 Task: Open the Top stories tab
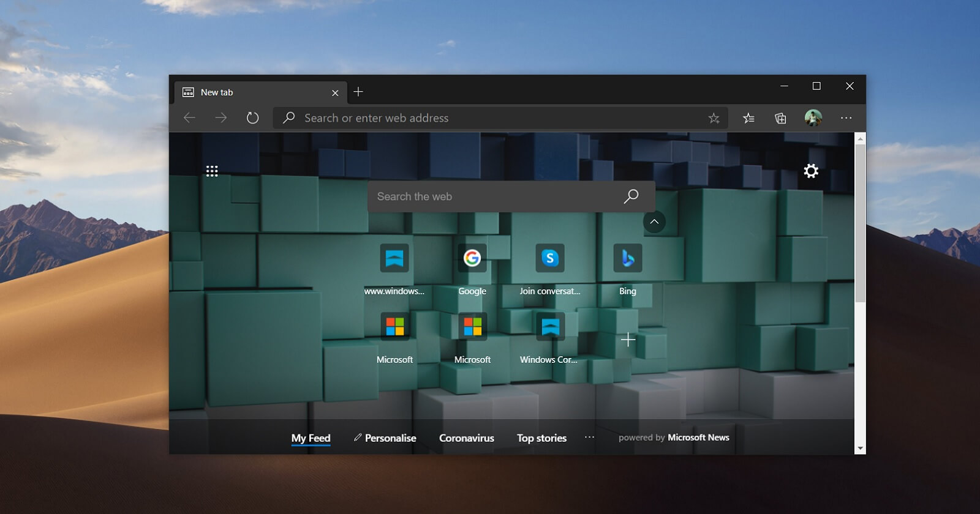[x=541, y=438]
